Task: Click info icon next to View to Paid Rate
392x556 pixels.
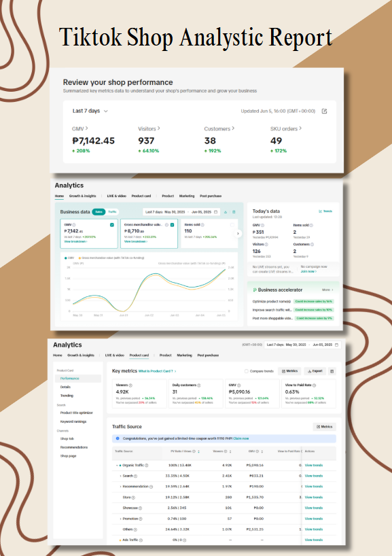Action: point(314,385)
